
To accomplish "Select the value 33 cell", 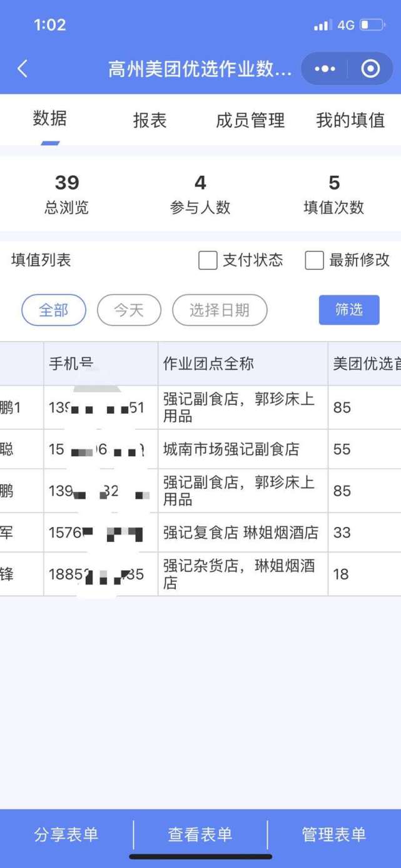I will (365, 533).
